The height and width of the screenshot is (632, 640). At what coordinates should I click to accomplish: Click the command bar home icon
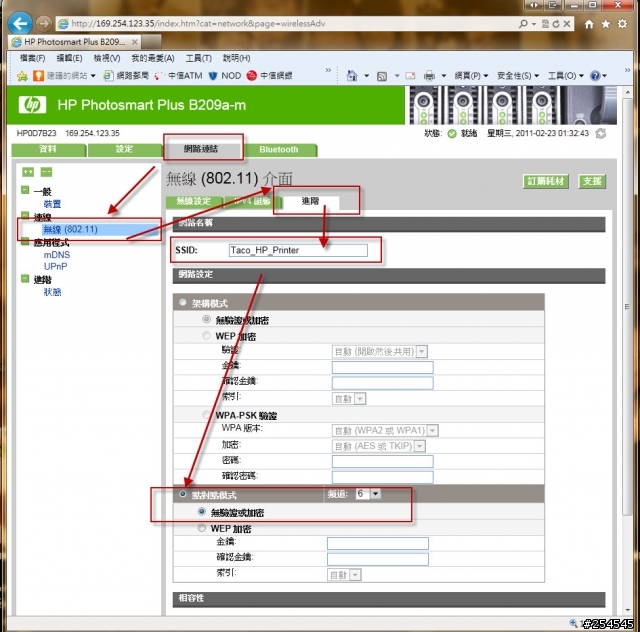(351, 76)
